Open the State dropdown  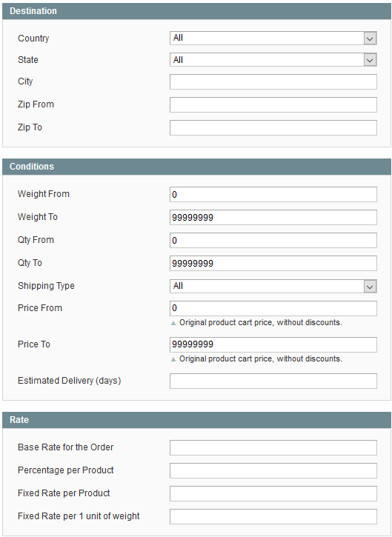[x=273, y=60]
